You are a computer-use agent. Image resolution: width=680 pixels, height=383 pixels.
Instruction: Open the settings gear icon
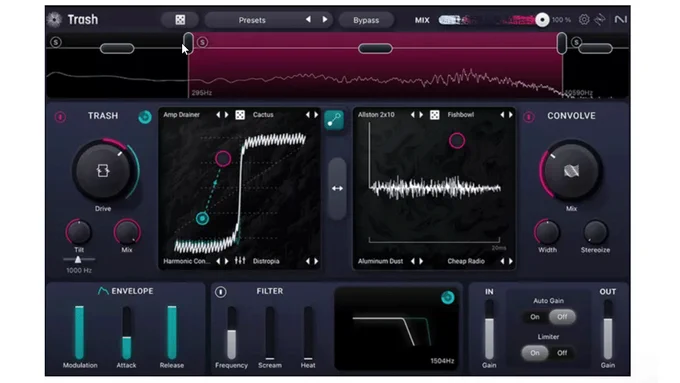584,20
